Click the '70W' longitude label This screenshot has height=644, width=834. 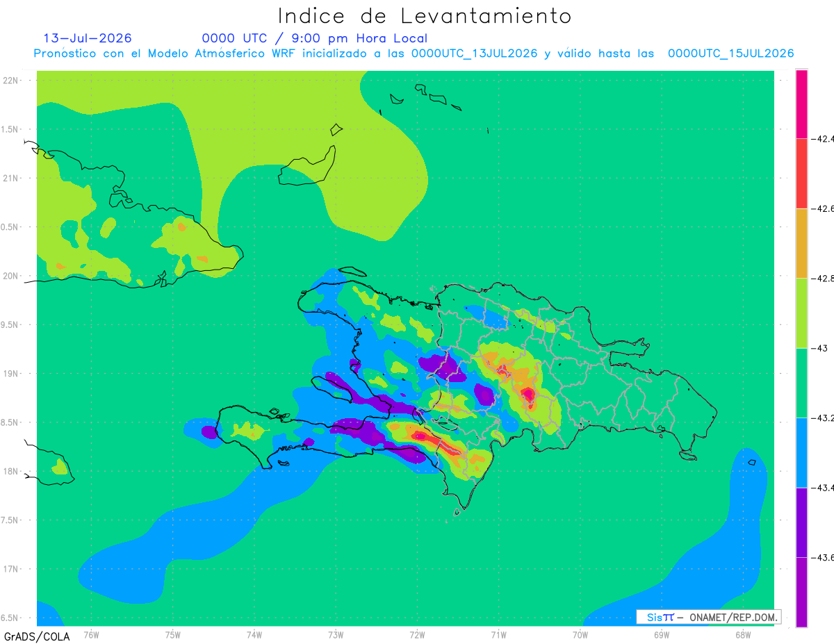tap(580, 634)
